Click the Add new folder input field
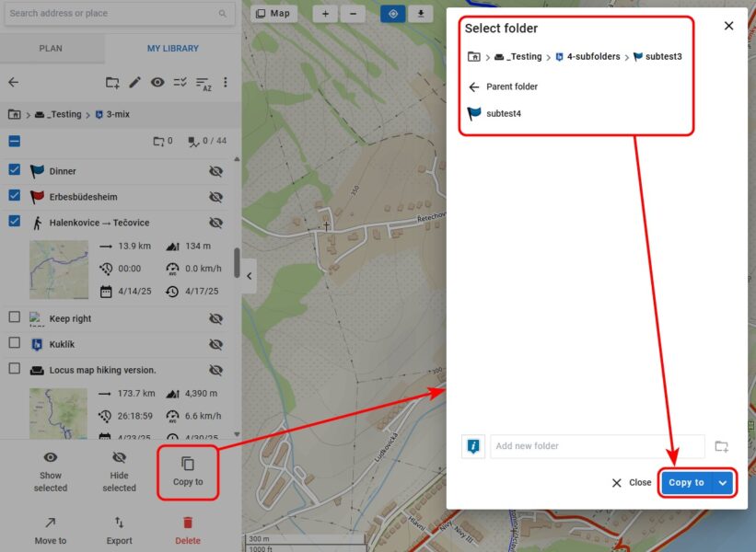Viewport: 756px width, 552px height. tap(597, 446)
